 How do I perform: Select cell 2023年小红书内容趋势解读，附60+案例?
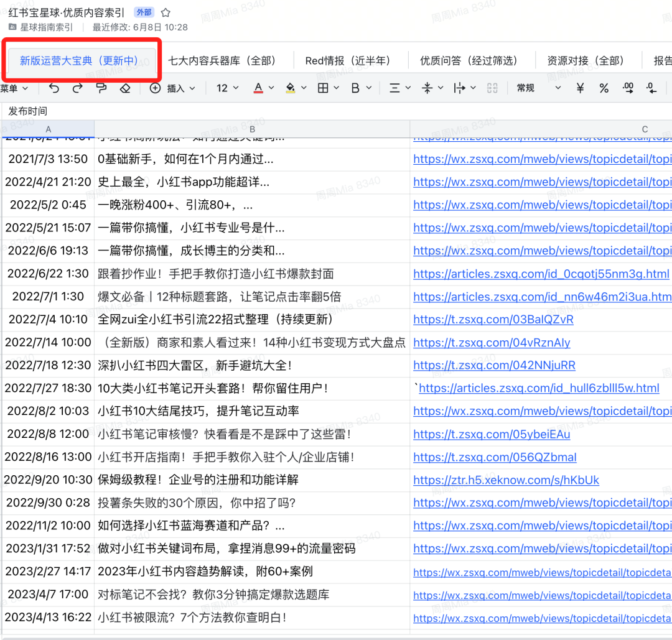(x=252, y=572)
